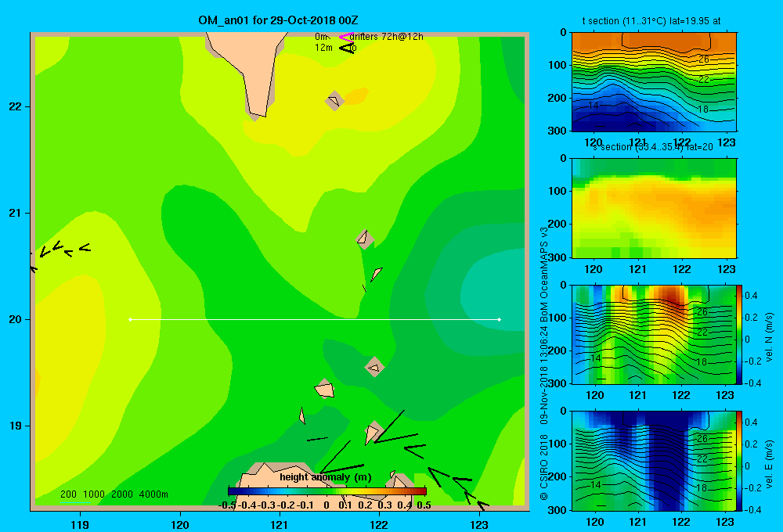Click the 26 contour label in temperature section
This screenshot has height=532, width=783.
[703, 59]
